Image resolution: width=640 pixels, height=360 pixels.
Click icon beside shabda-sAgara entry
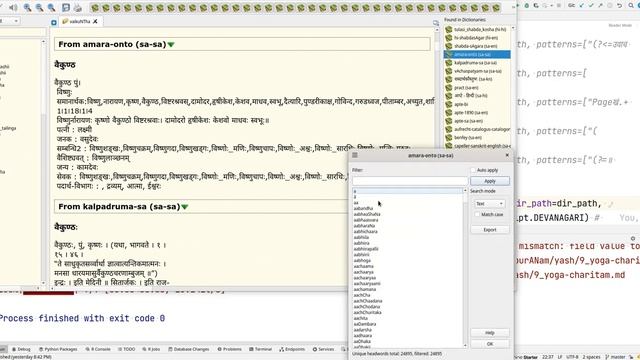click(449, 46)
